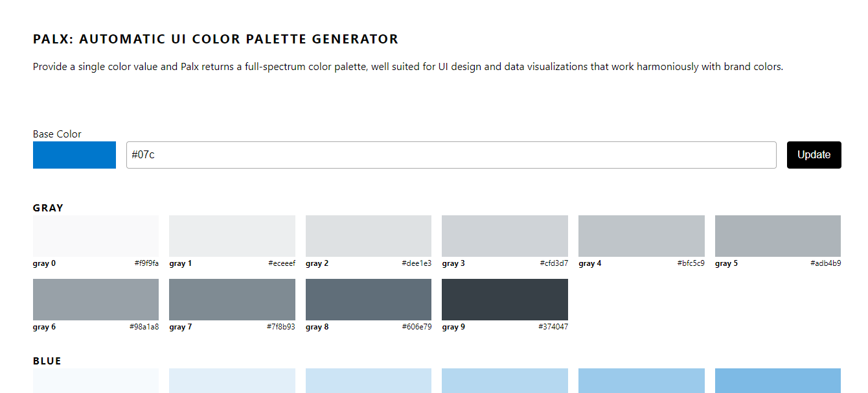Select the darkest gray 9 swatch
The width and height of the screenshot is (868, 393).
[x=505, y=299]
